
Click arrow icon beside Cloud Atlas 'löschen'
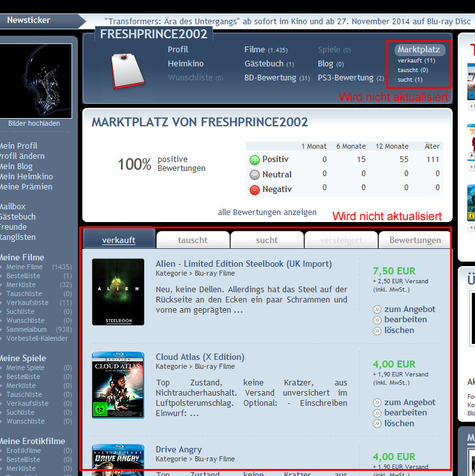pos(377,424)
